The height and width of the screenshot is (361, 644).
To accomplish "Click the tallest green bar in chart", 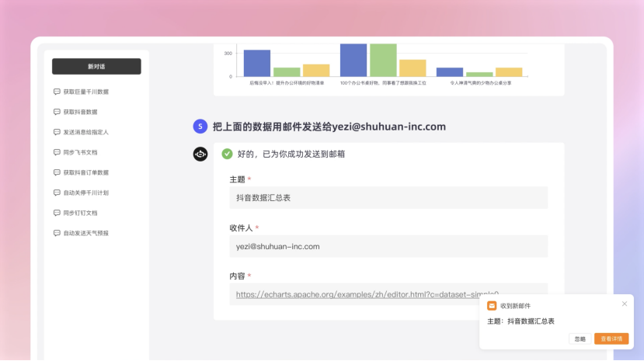I will tap(383, 60).
